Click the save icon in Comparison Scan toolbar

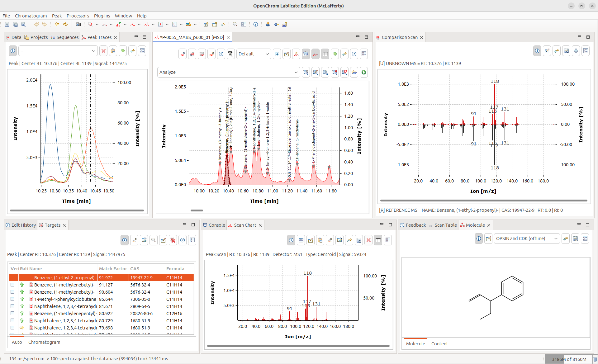(x=566, y=51)
